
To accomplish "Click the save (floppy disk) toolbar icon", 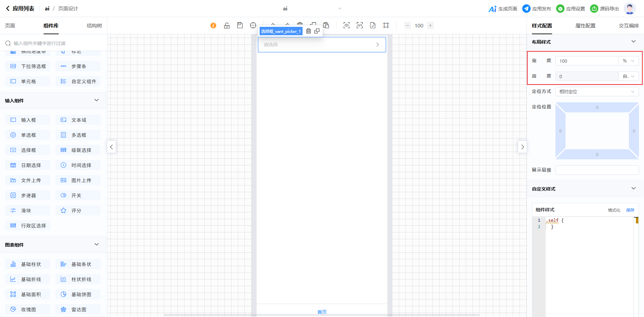I will (240, 25).
